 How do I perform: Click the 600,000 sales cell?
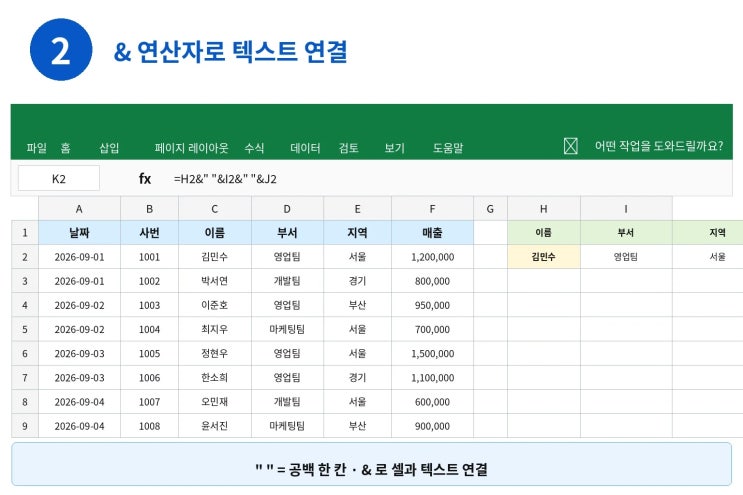[x=432, y=402]
